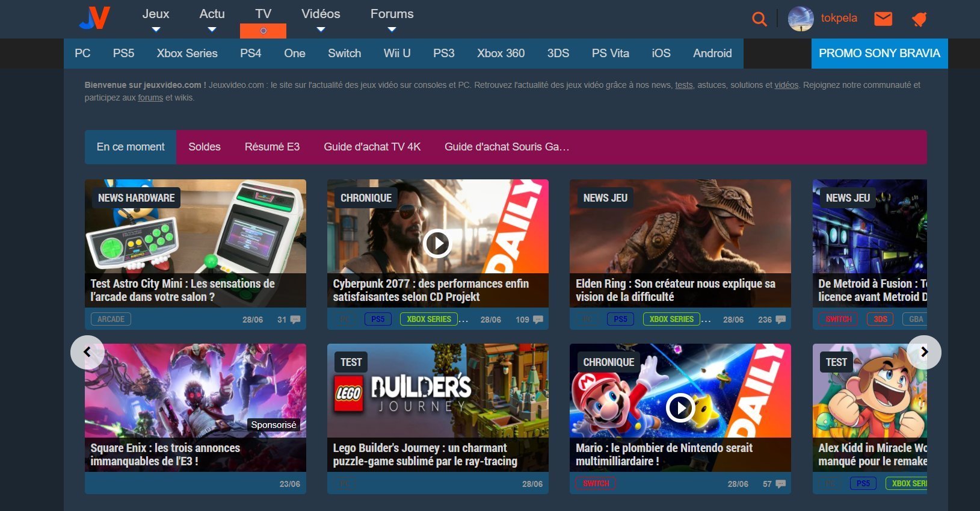Image resolution: width=980 pixels, height=511 pixels.
Task: Open the Mario multimilliardaire article
Action: click(664, 454)
